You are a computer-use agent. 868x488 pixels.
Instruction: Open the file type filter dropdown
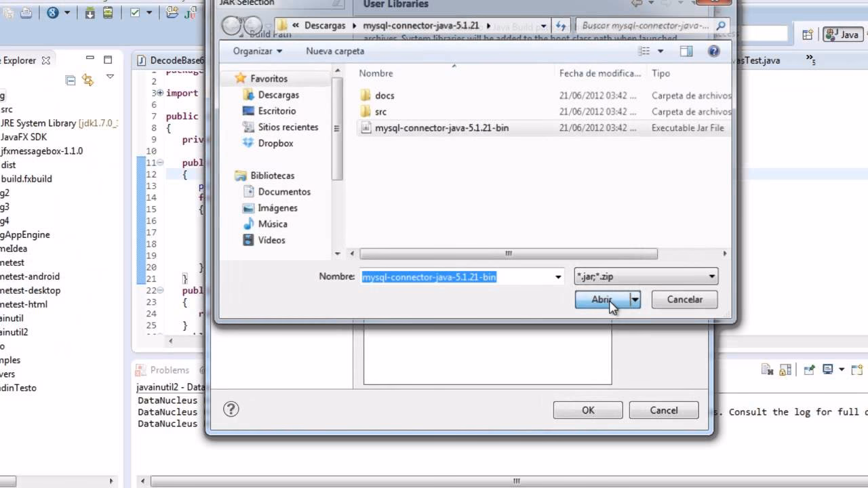646,277
